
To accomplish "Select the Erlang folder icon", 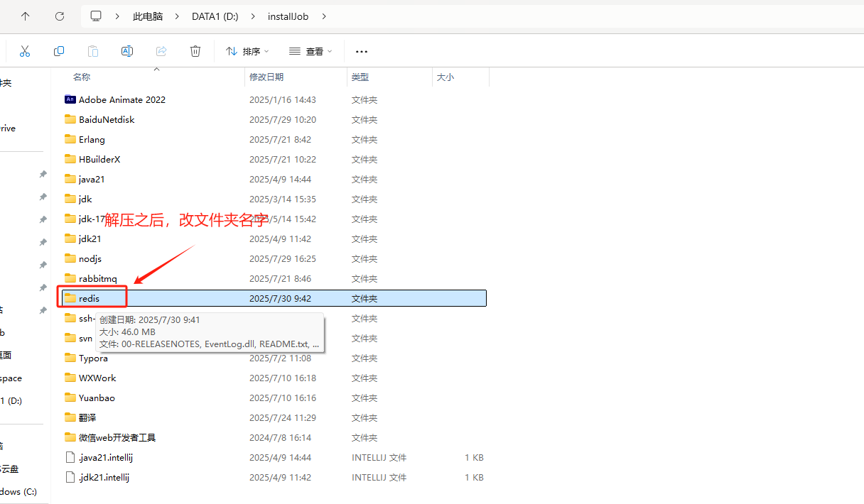I will 70,139.
